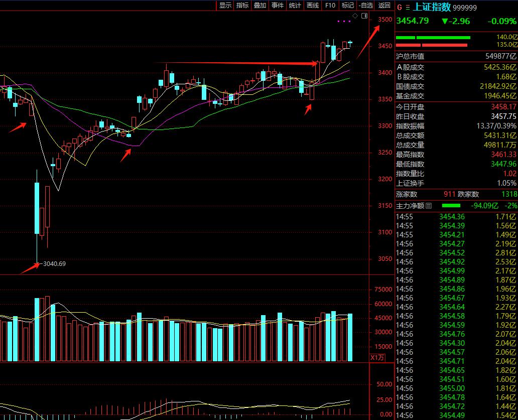Click the 返回 back button
This screenshot has height=420, width=518.
click(384, 6)
